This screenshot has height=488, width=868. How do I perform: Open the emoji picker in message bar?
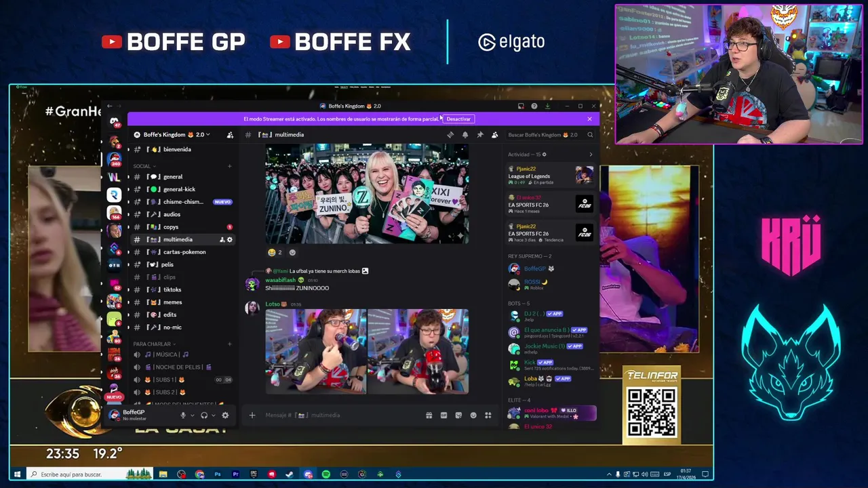[x=473, y=415]
